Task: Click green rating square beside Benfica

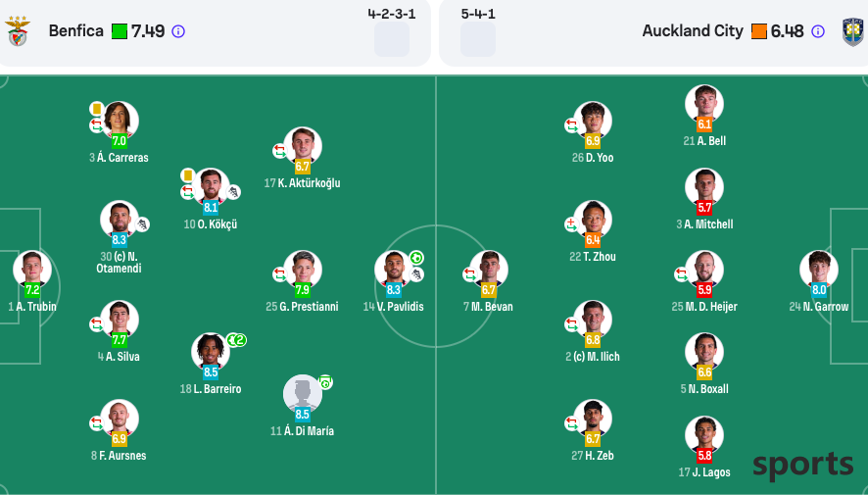Action: pyautogui.click(x=120, y=31)
